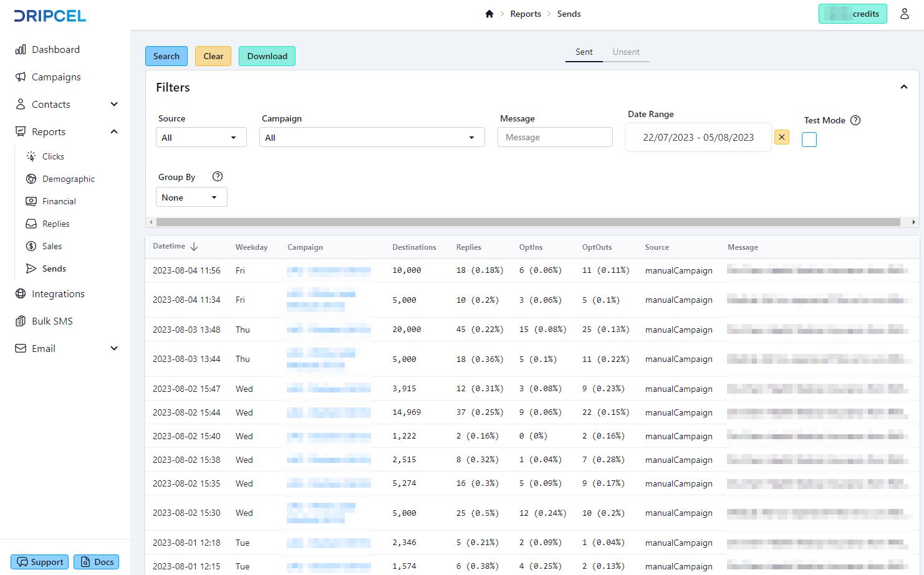Open the Docs button
This screenshot has height=575, width=924.
(x=96, y=562)
